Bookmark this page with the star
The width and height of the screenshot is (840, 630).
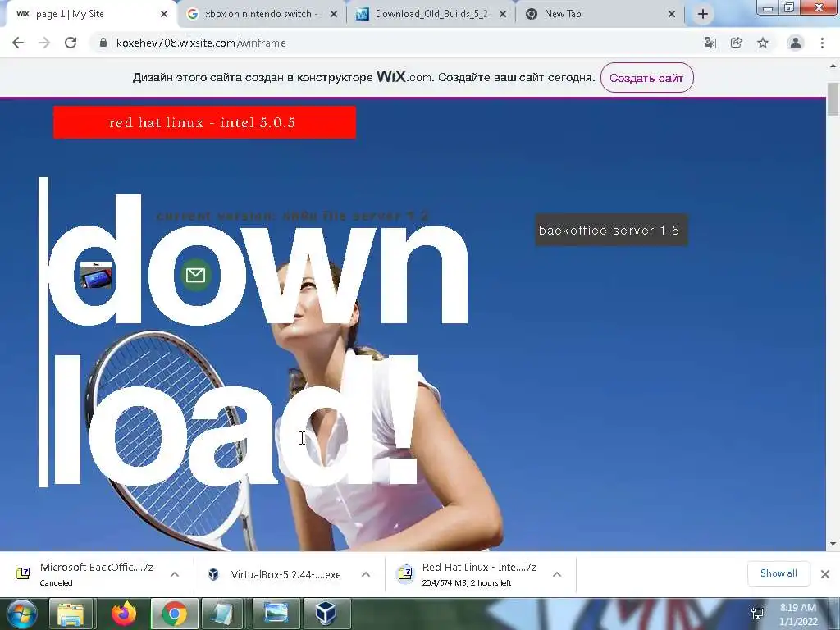[x=763, y=43]
